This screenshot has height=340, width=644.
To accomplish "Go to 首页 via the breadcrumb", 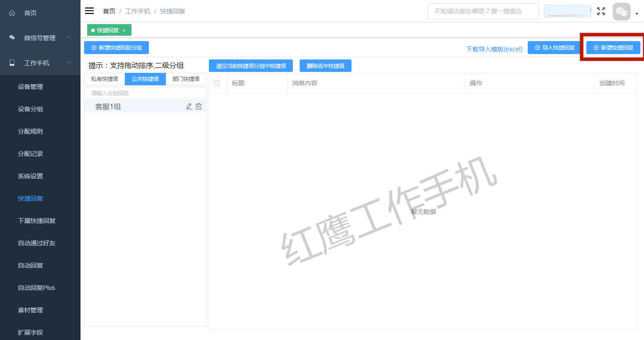I will click(109, 11).
